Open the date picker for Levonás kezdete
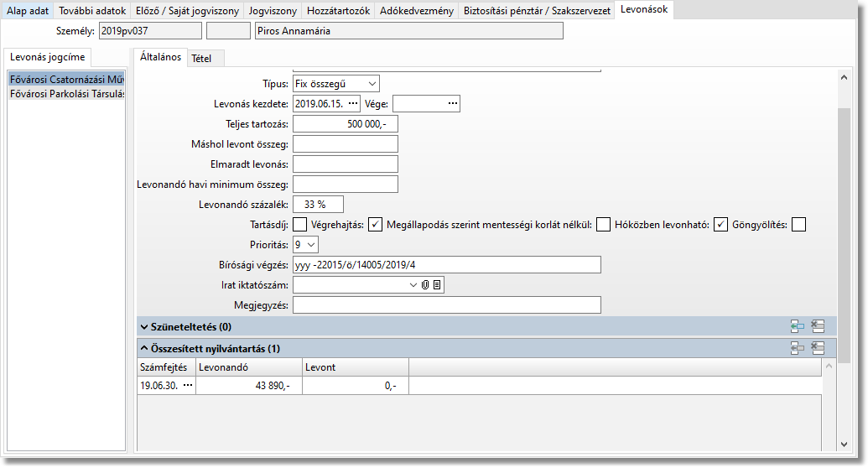 pos(353,103)
